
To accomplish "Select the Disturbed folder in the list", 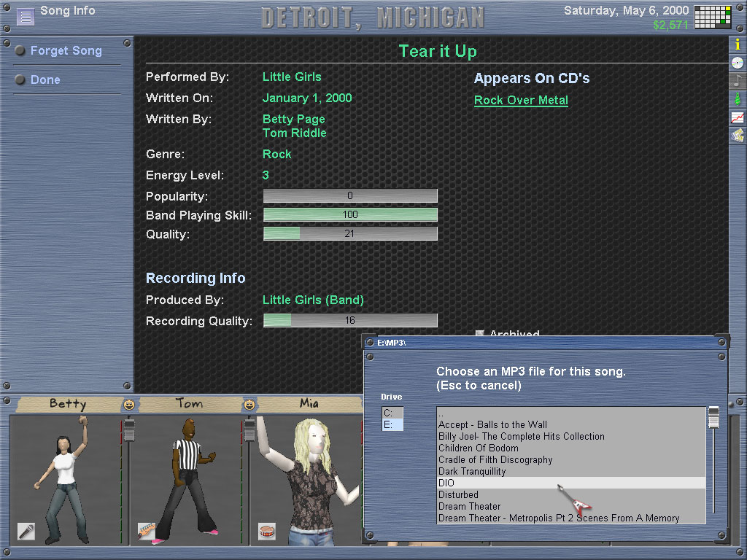I will (458, 495).
